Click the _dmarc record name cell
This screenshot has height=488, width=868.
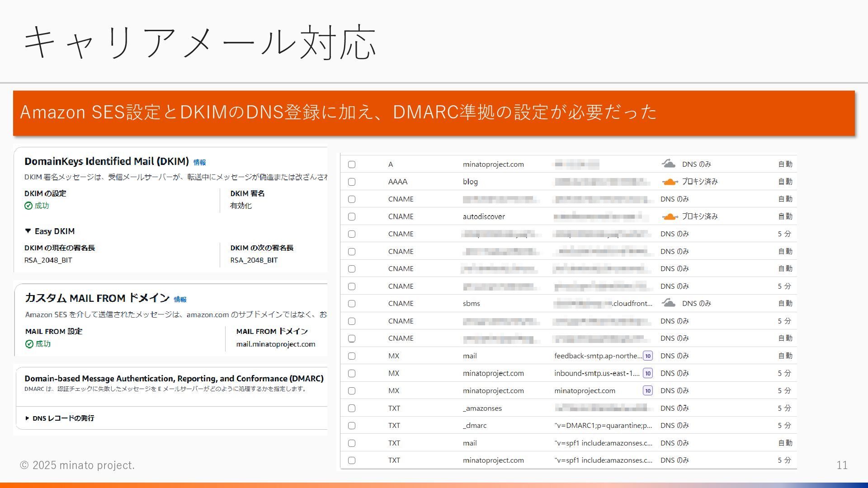[475, 426]
